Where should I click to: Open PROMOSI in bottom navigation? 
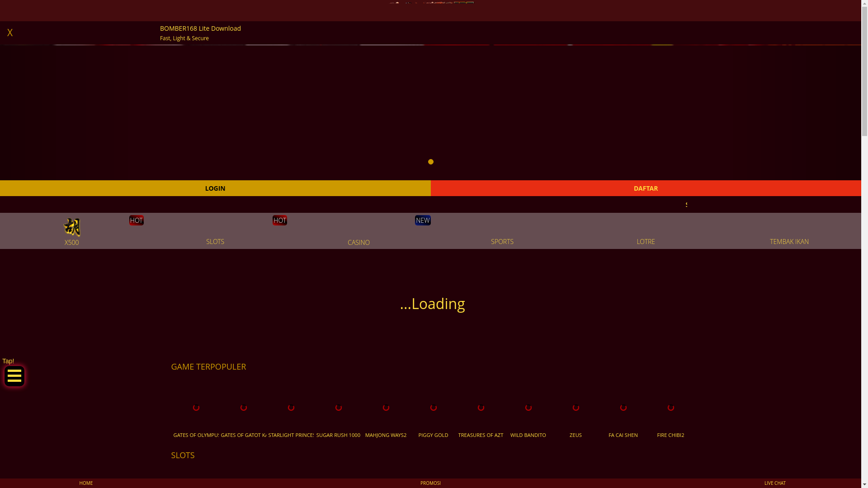pos(430,483)
